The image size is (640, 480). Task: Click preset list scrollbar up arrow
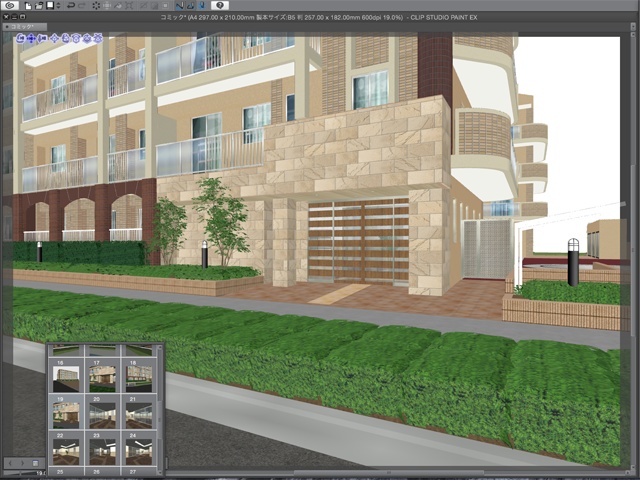click(x=160, y=347)
